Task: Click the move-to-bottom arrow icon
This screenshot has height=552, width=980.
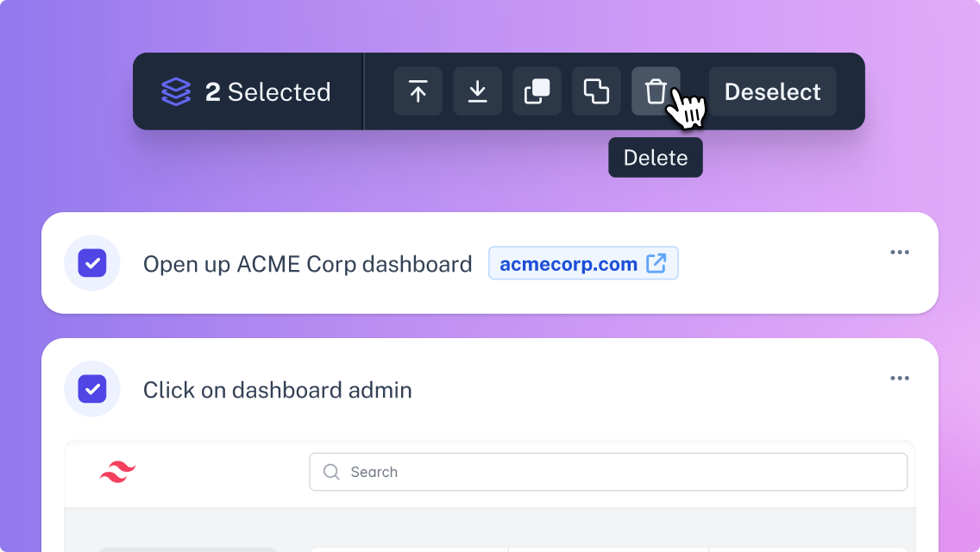Action: point(478,91)
